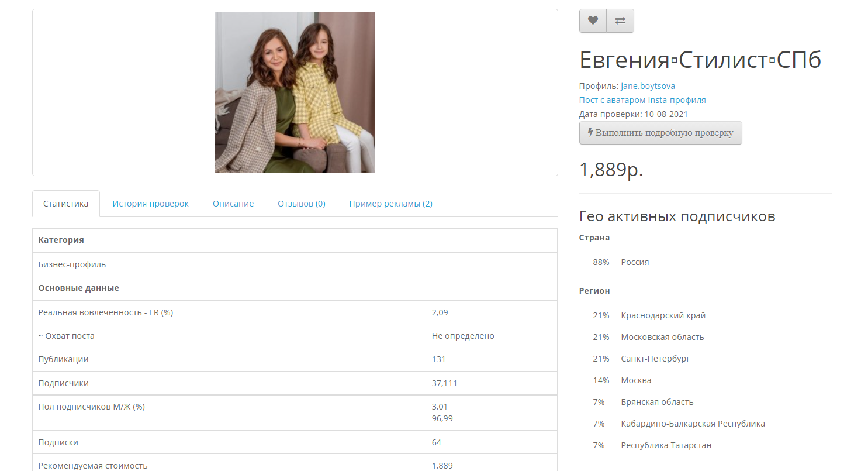Image resolution: width=868 pixels, height=471 pixels.
Task: Click 'Рекомендуемая стоимость' row label
Action: 93,466
